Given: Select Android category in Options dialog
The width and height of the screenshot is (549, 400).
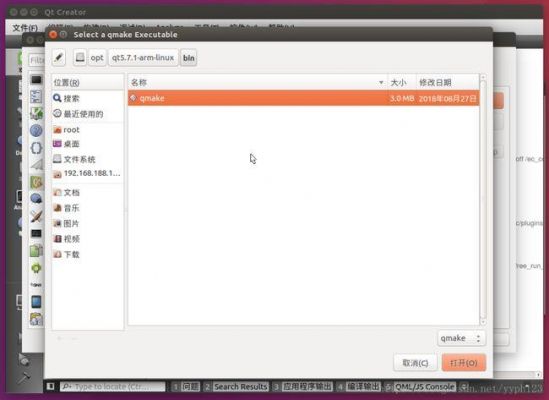Looking at the screenshot, I should click(36, 268).
